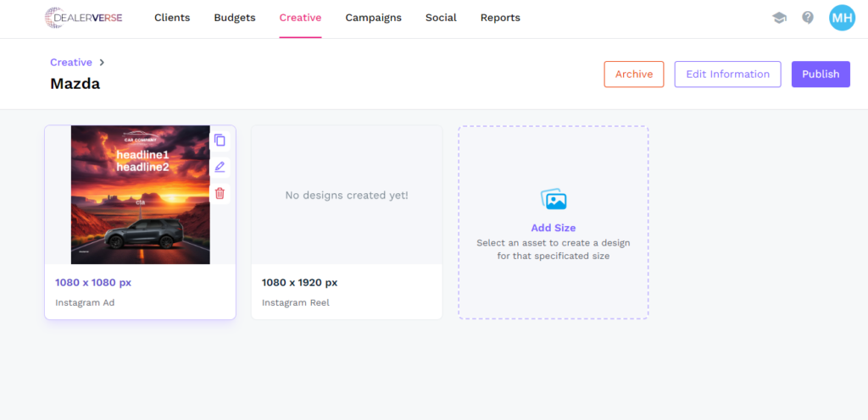
Task: Click the MH user avatar
Action: (x=842, y=18)
